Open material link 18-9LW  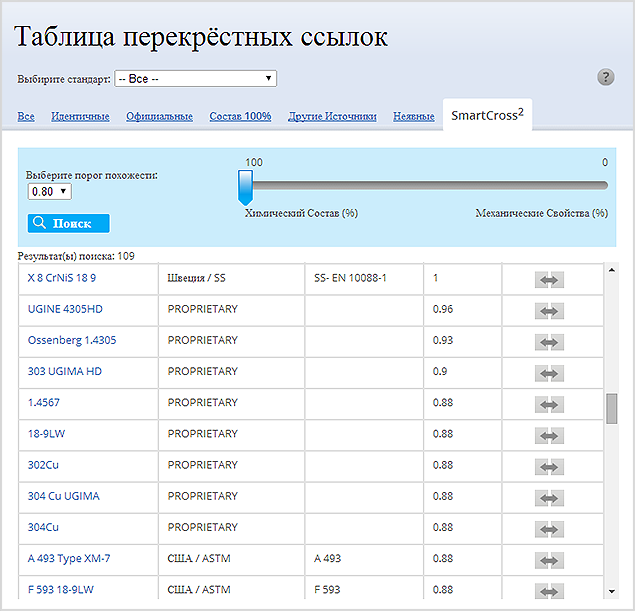[46, 434]
